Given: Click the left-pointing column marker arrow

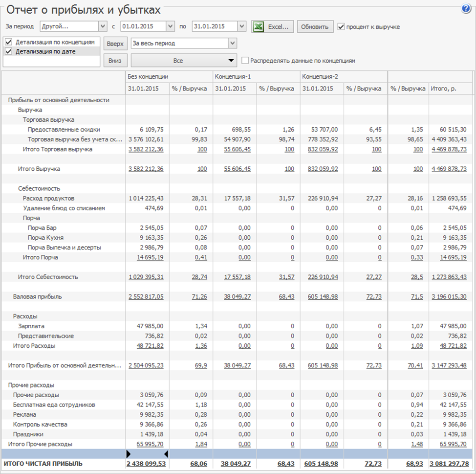Looking at the screenshot, I should click(x=166, y=454).
